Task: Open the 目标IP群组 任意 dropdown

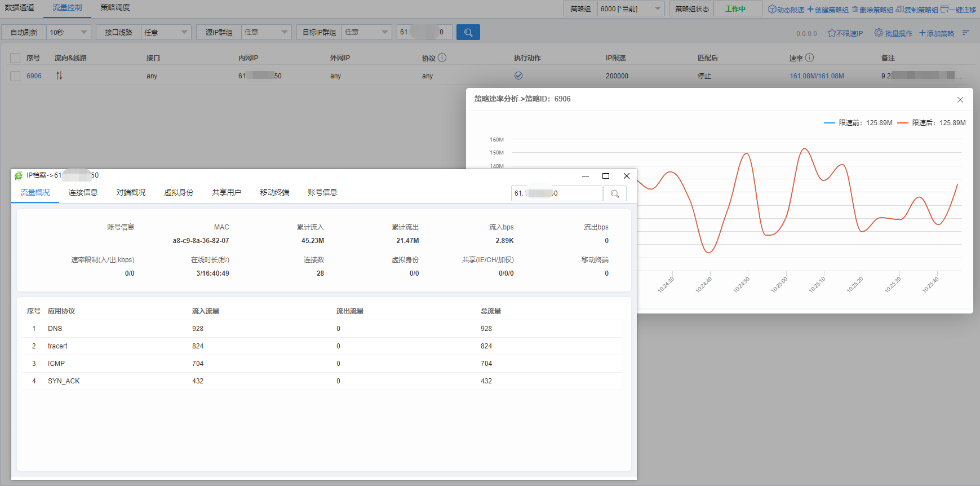Action: tap(366, 32)
